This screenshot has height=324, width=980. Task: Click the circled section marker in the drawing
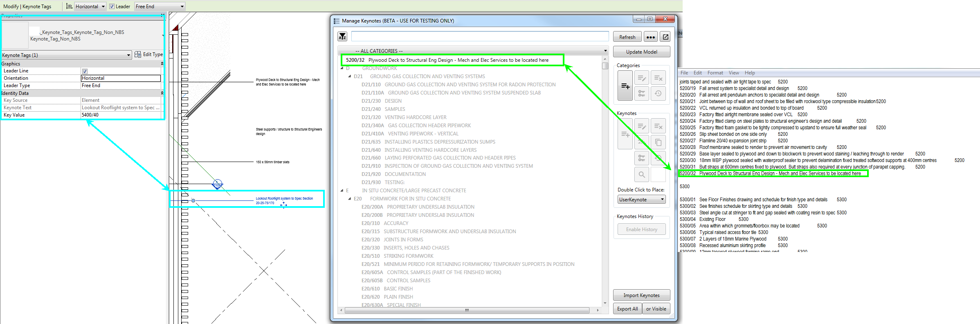point(218,184)
